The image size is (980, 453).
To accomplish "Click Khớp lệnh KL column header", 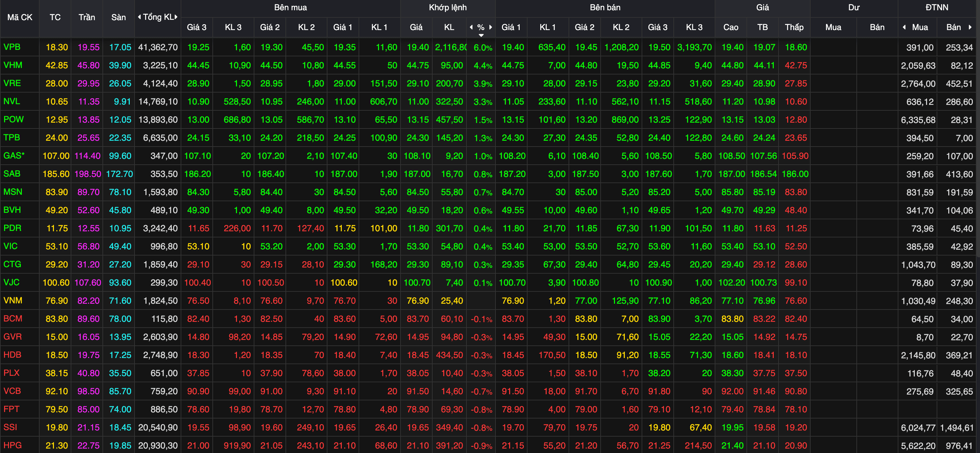I will (x=449, y=27).
